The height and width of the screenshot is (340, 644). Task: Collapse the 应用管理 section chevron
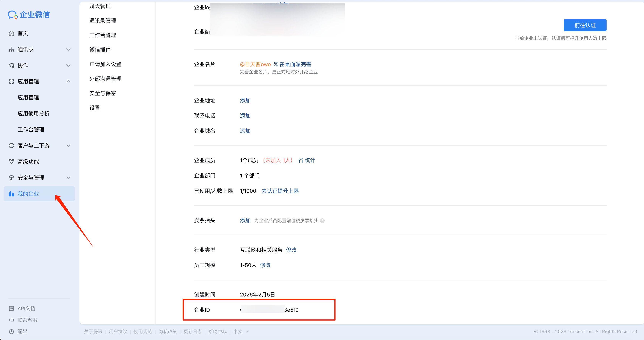click(x=68, y=82)
